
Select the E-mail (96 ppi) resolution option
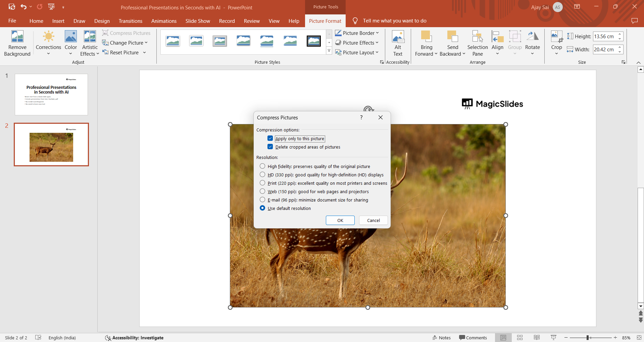coord(262,200)
